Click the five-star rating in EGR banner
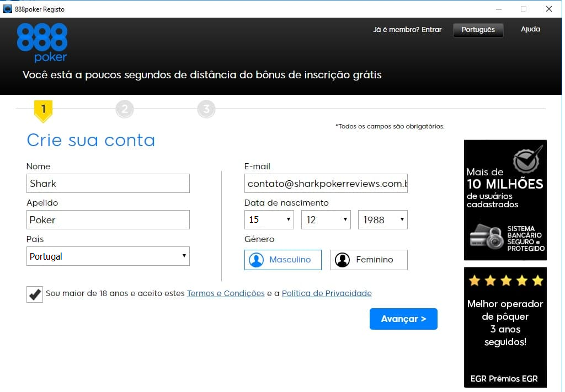This screenshot has width=565, height=392. tap(505, 281)
